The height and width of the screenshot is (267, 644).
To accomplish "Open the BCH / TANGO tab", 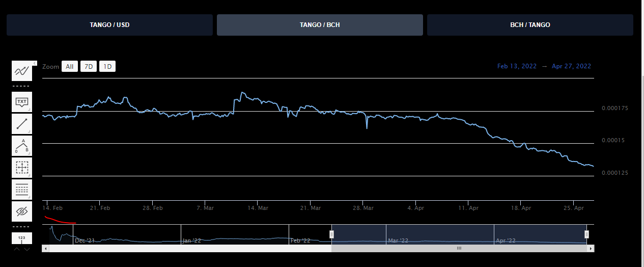I will coord(530,24).
